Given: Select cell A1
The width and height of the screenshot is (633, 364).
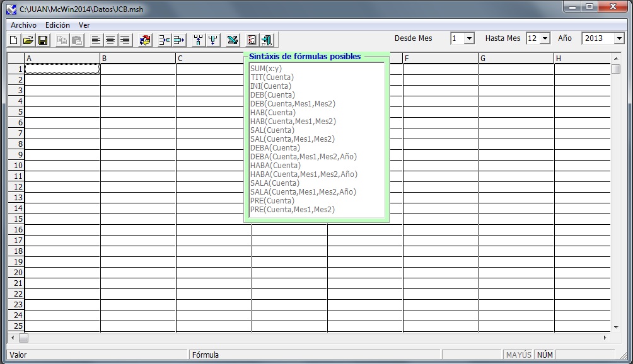Looking at the screenshot, I should [x=62, y=69].
